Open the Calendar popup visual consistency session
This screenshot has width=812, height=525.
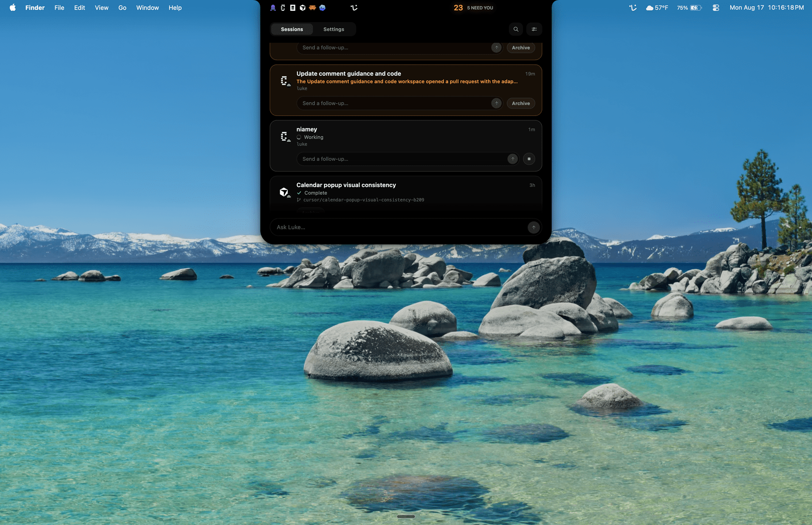(406, 192)
